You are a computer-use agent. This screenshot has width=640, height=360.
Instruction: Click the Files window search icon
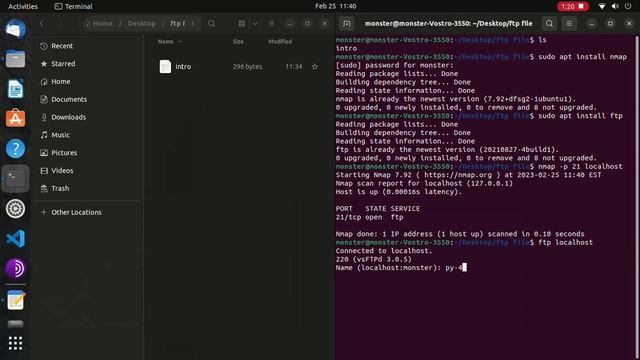click(211, 24)
